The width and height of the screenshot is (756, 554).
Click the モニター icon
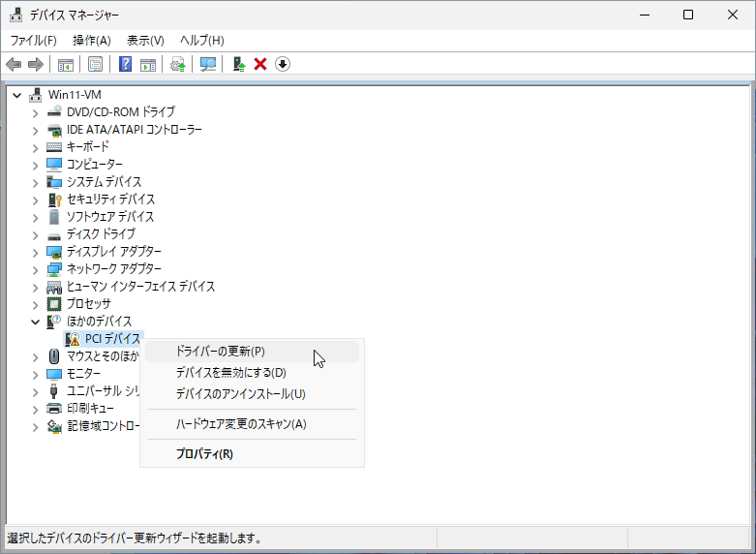(x=54, y=374)
